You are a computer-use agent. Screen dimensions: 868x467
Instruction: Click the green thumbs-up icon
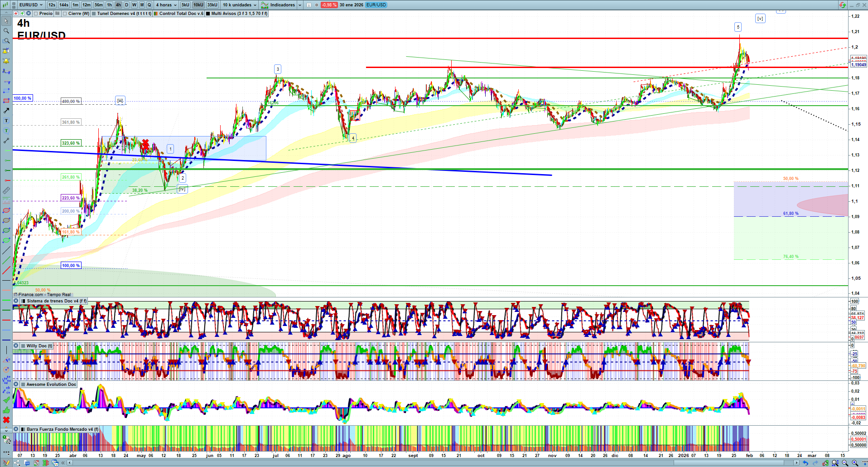point(6,410)
